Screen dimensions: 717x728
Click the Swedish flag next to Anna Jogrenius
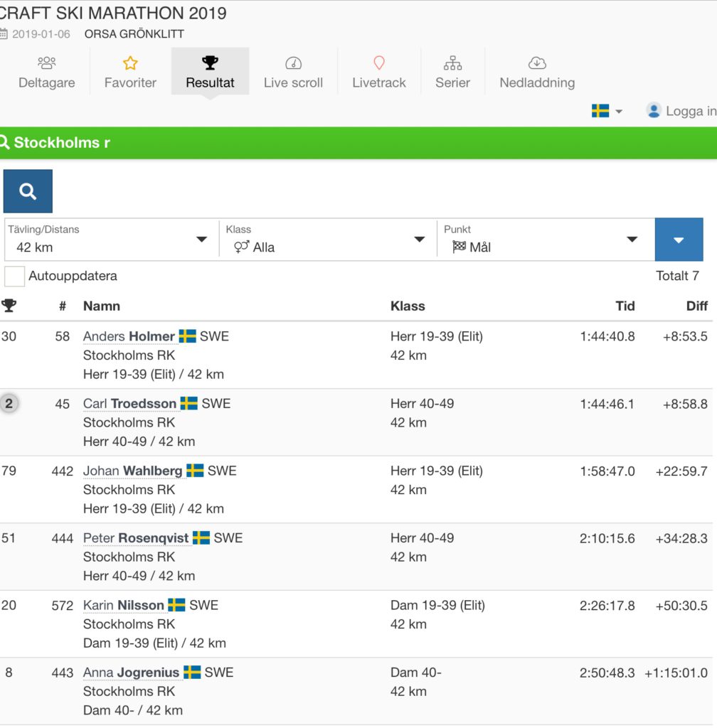(192, 673)
